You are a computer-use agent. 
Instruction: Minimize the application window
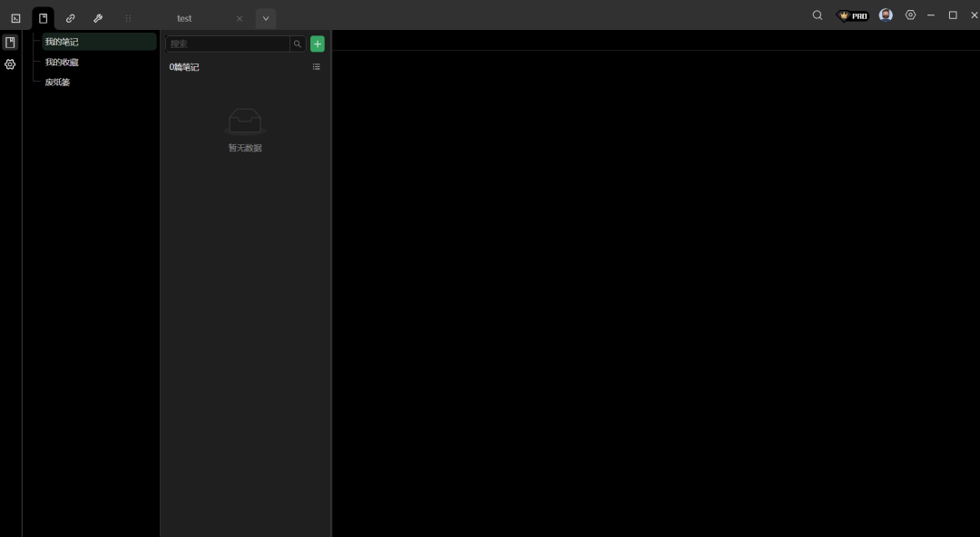pos(931,15)
